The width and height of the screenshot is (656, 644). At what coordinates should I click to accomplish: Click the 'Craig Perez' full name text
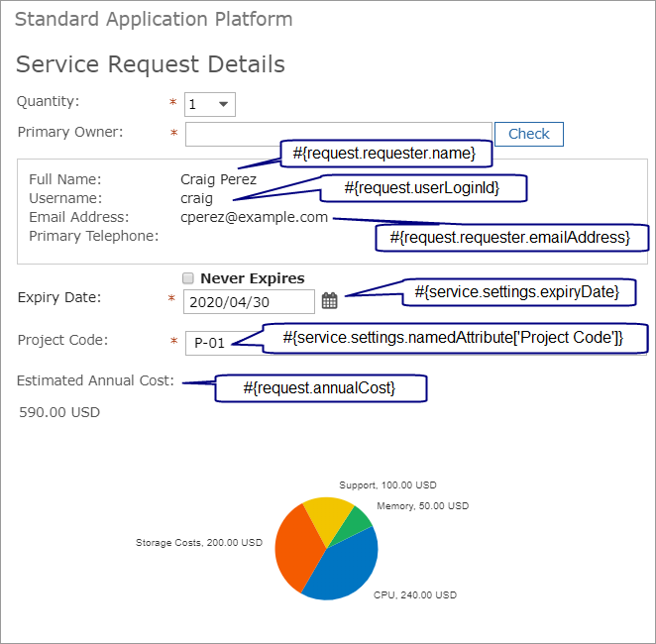point(218,179)
